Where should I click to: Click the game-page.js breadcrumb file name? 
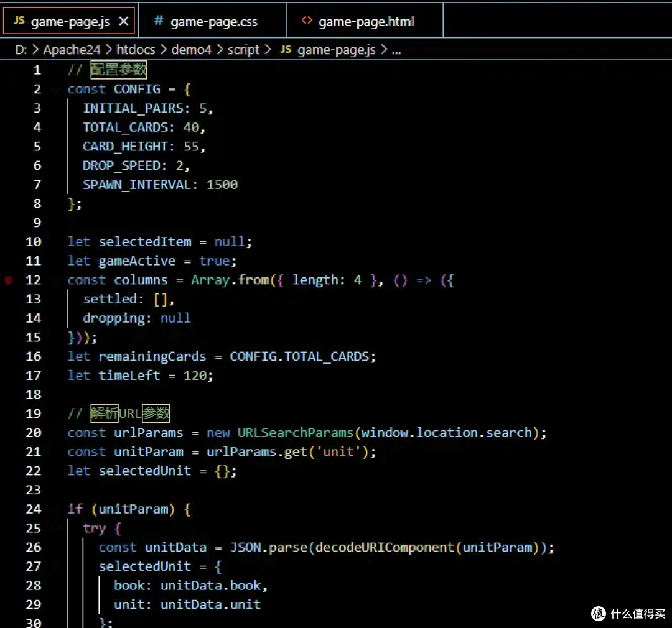(x=337, y=50)
